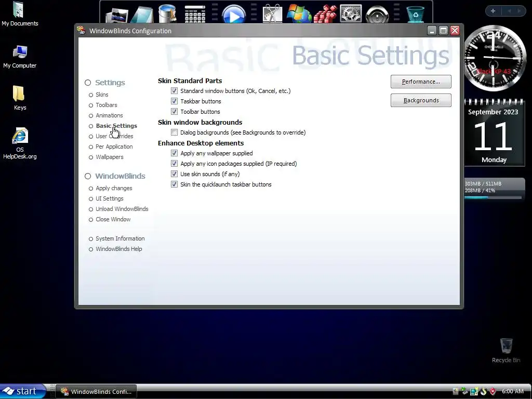The height and width of the screenshot is (399, 532).
Task: Click the red security shield tray icon
Action: pyautogui.click(x=493, y=391)
